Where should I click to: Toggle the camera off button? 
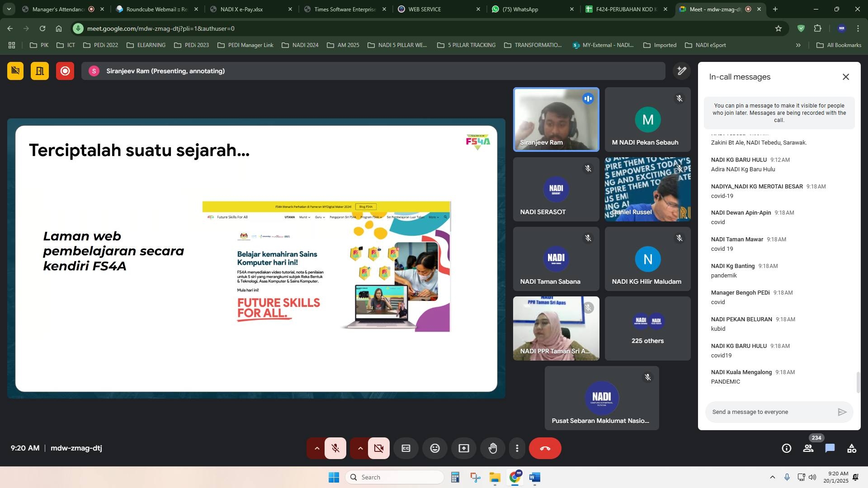pos(379,448)
